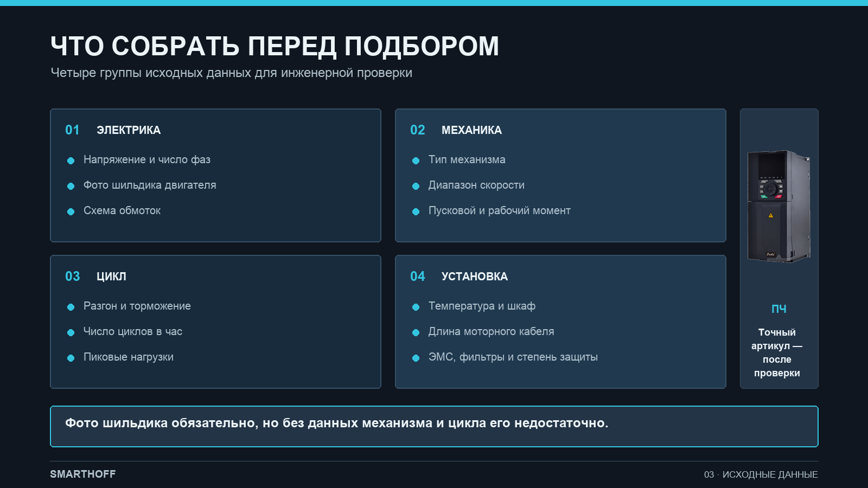Image resolution: width=868 pixels, height=488 pixels.
Task: Click the title 'ЧТО СОБРАТЬ ПЕРЕД ПОДБОРОМ'
Action: click(x=275, y=46)
